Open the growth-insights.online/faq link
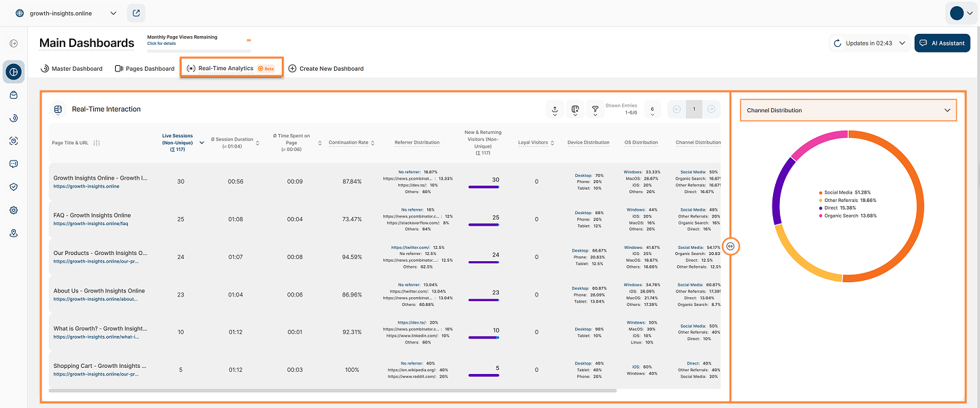The height and width of the screenshot is (408, 980). point(91,223)
